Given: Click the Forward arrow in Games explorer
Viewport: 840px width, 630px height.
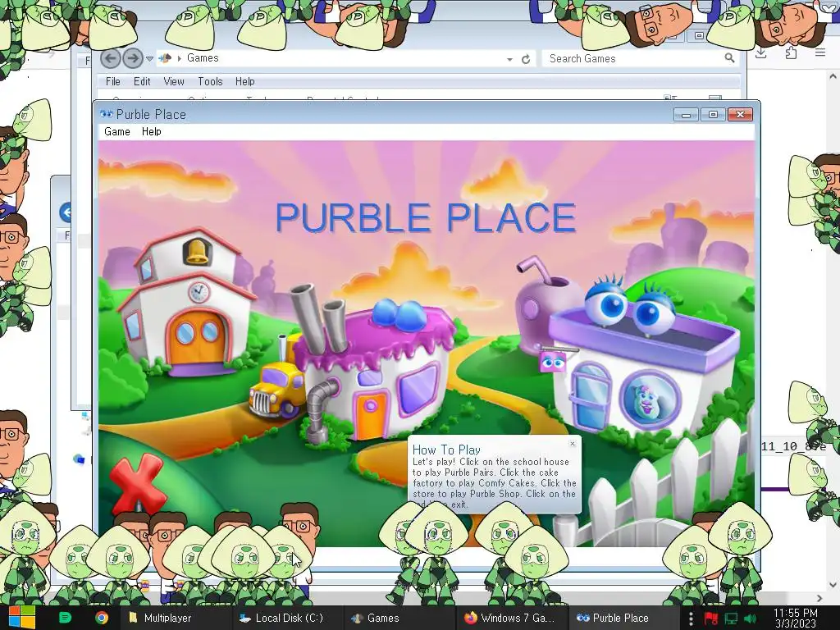Looking at the screenshot, I should pyautogui.click(x=133, y=58).
